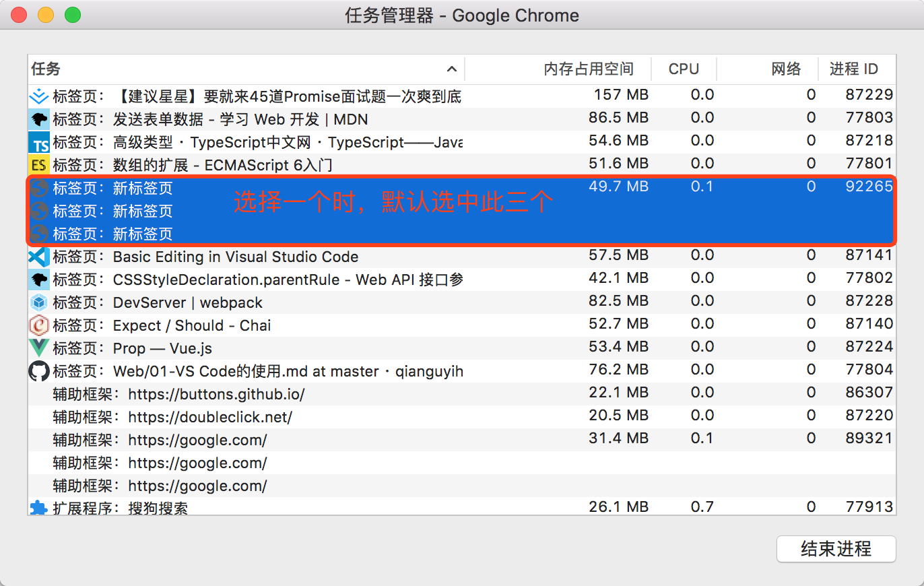Click process ID 87141
This screenshot has width=924, height=586.
(869, 255)
